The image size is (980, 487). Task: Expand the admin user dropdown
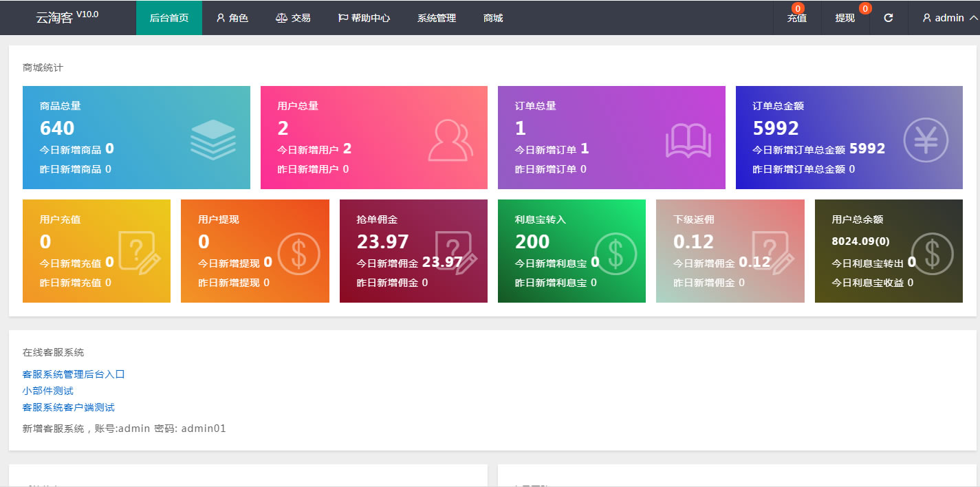(950, 18)
